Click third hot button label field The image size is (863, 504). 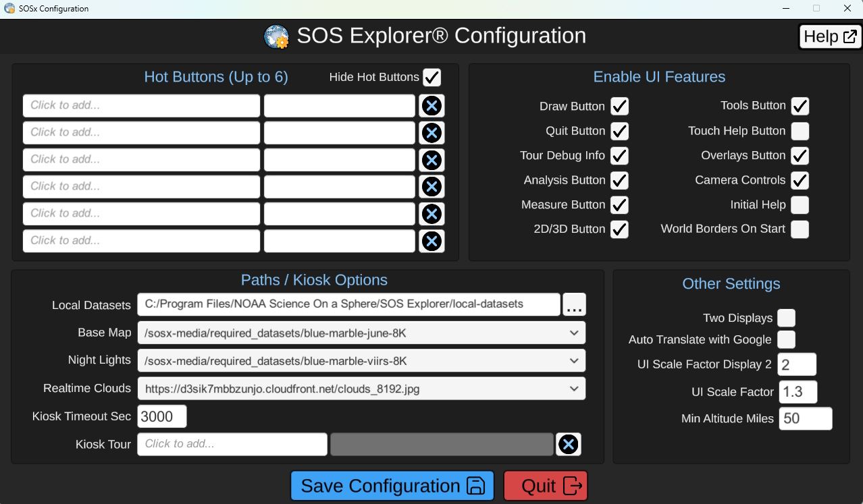pyautogui.click(x=340, y=160)
